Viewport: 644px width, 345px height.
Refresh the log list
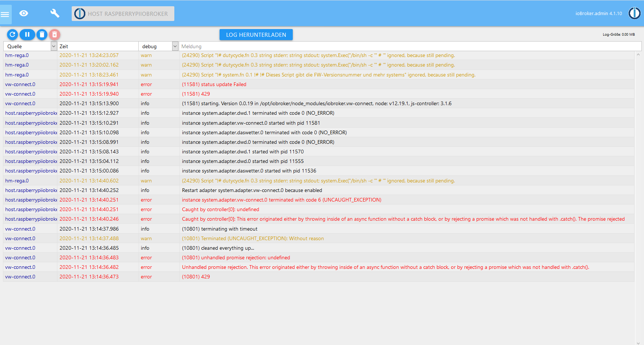tap(13, 35)
